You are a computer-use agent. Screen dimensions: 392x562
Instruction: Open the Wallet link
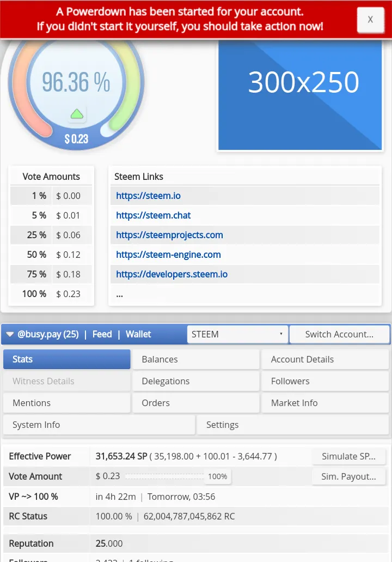click(x=138, y=334)
